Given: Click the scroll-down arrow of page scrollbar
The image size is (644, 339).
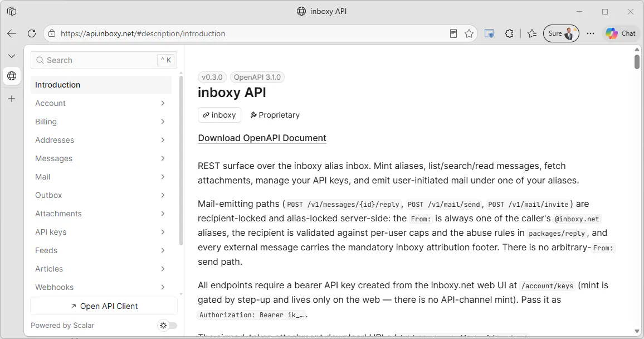Looking at the screenshot, I should (x=637, y=331).
